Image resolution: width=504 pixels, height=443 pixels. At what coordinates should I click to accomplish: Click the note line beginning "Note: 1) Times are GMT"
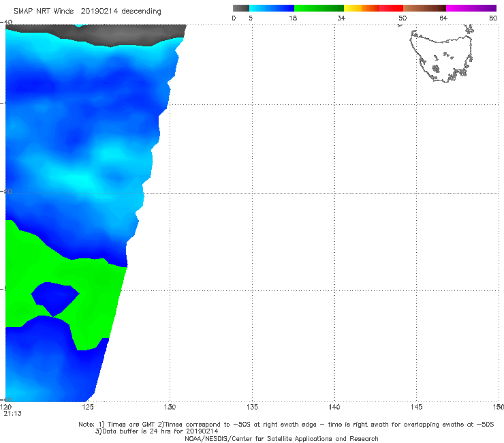(286, 425)
